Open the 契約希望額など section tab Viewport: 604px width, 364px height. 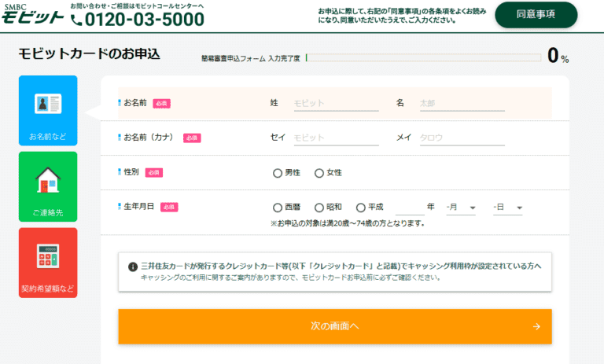(x=48, y=263)
